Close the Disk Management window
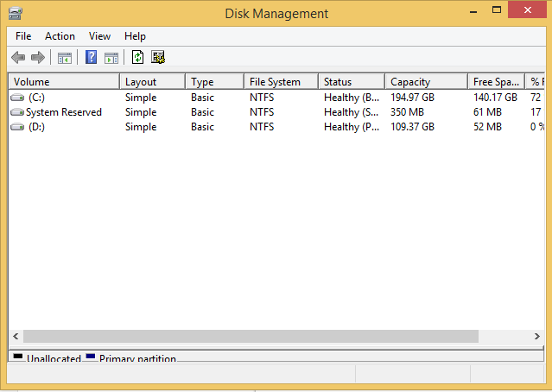 527,9
